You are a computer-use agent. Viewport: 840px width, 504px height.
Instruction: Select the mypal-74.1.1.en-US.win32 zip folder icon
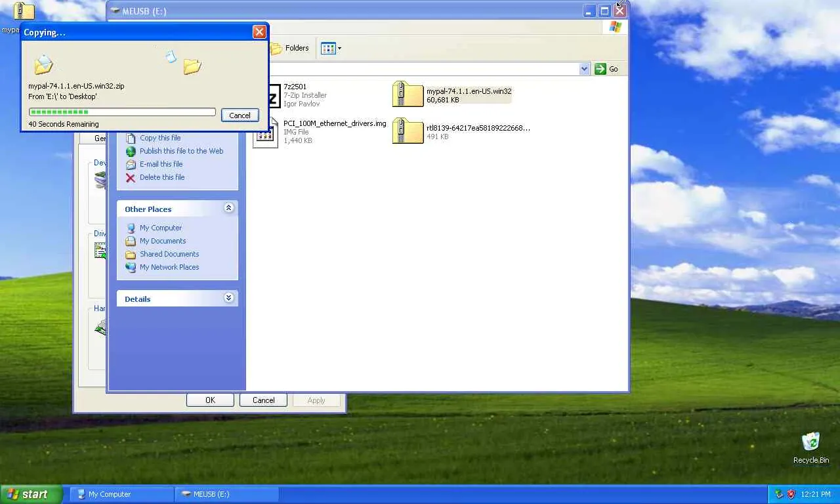(x=408, y=94)
